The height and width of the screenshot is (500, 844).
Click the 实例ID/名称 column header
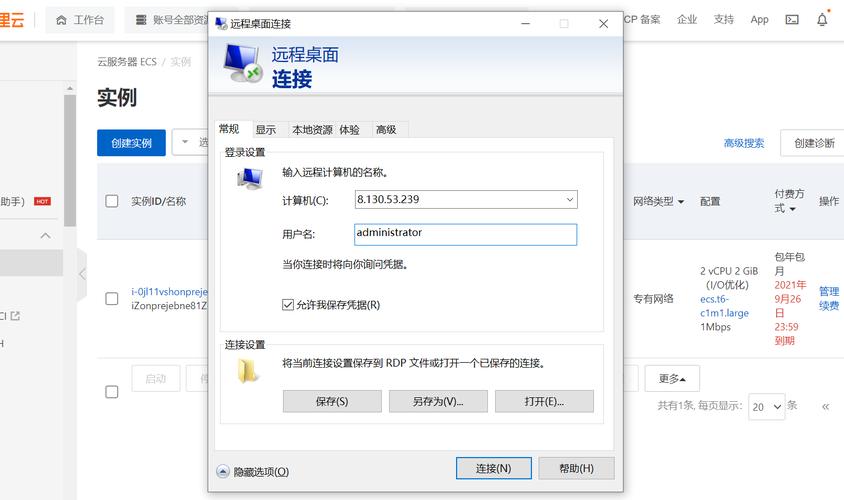pyautogui.click(x=158, y=201)
